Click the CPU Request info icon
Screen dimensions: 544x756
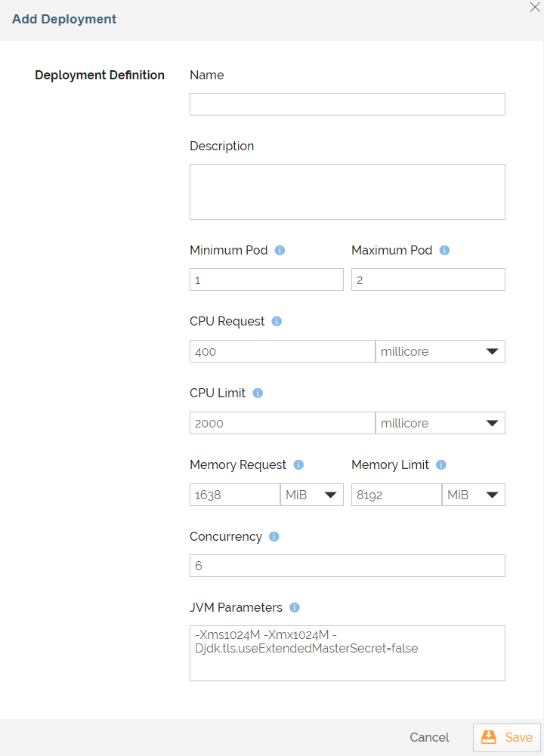click(276, 321)
